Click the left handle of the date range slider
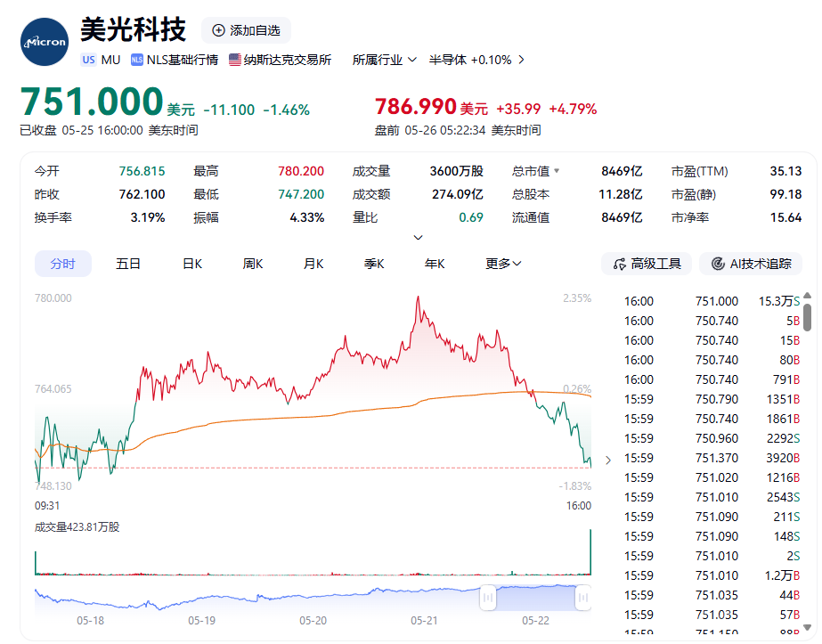 487,598
